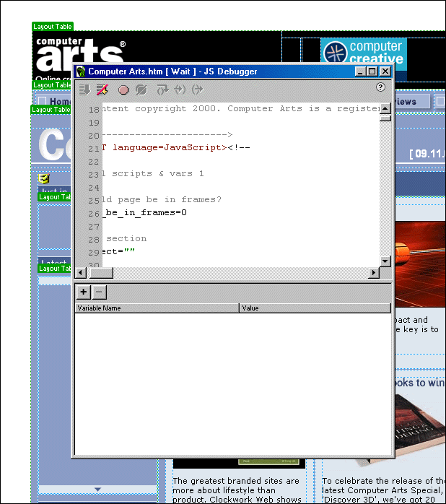Click the Value column header
Image resolution: width=446 pixels, height=504 pixels.
[x=315, y=308]
